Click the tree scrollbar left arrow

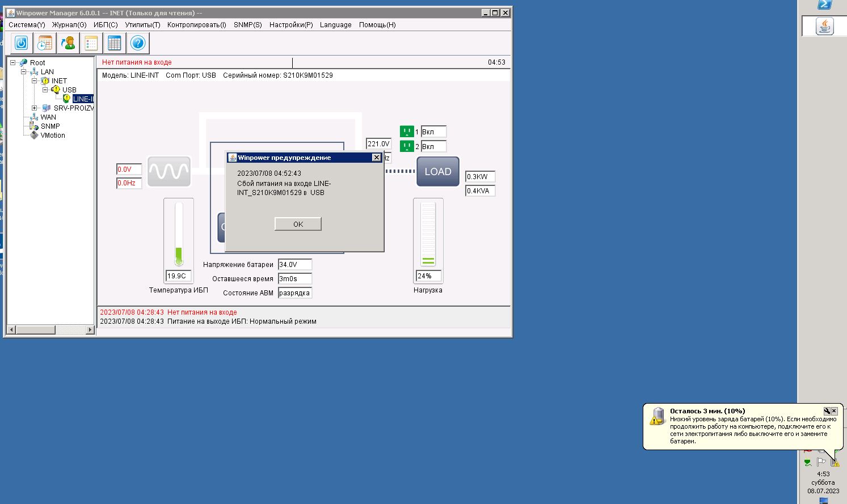point(11,329)
